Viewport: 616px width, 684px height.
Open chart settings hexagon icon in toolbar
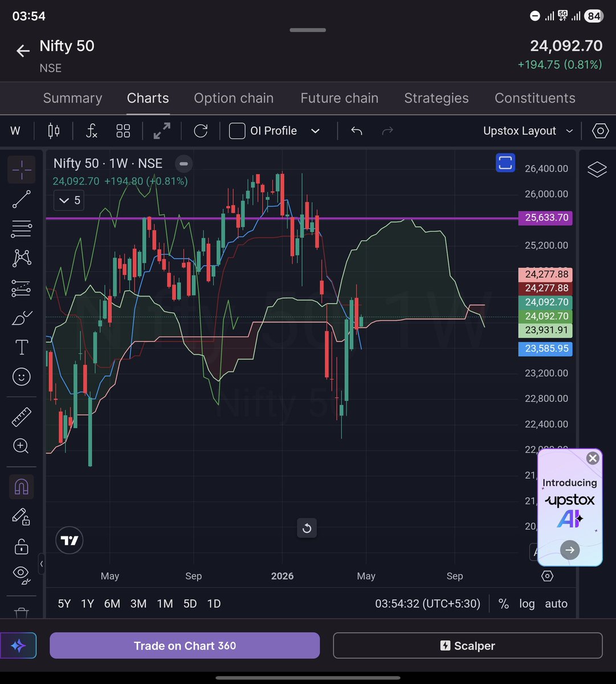[600, 131]
